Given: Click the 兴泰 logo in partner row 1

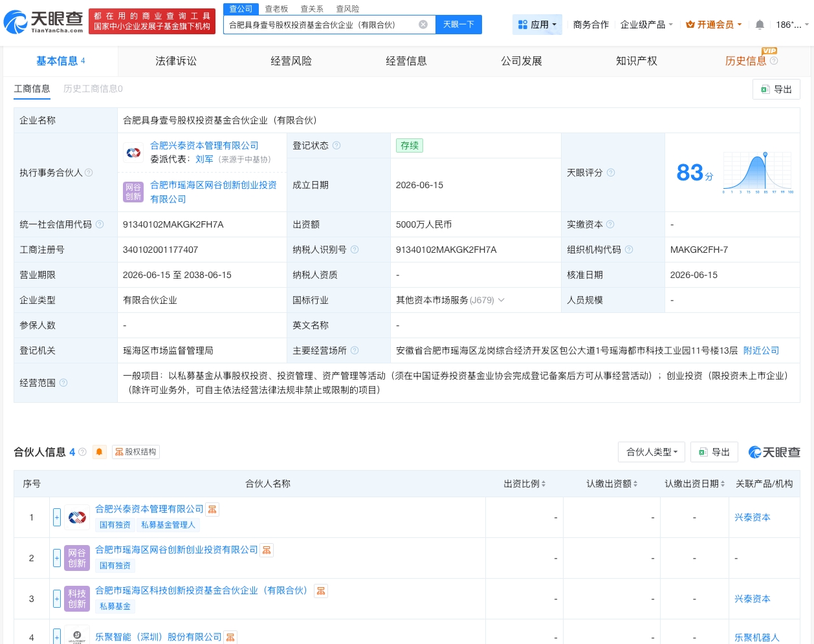Looking at the screenshot, I should pos(77,517).
